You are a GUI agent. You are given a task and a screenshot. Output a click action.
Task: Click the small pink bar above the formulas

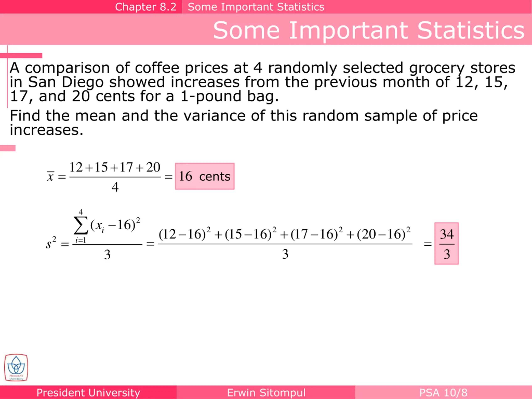click(8, 148)
